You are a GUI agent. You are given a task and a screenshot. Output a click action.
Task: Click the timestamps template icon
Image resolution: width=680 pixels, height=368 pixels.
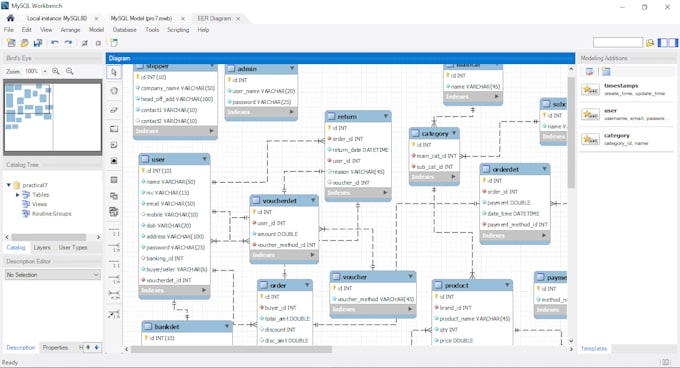coord(590,90)
